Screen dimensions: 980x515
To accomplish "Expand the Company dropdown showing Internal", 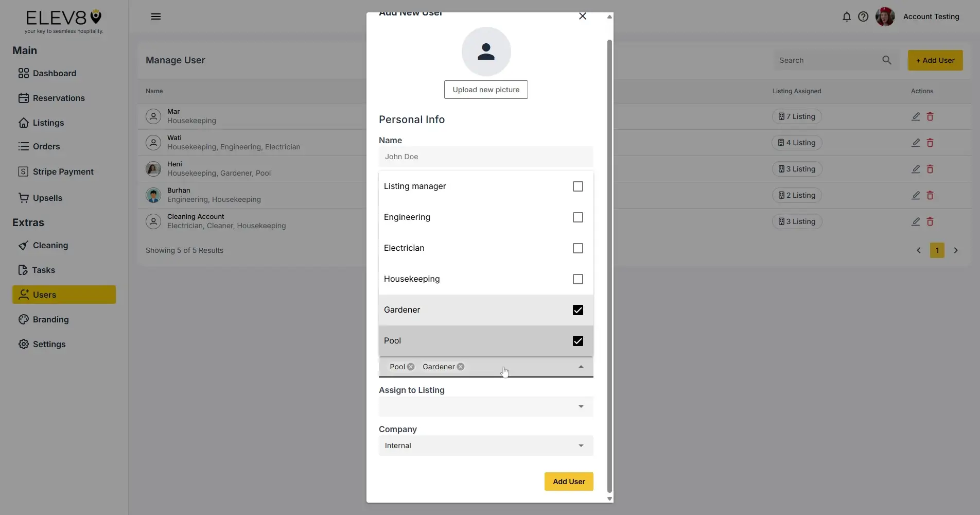I will (x=581, y=445).
